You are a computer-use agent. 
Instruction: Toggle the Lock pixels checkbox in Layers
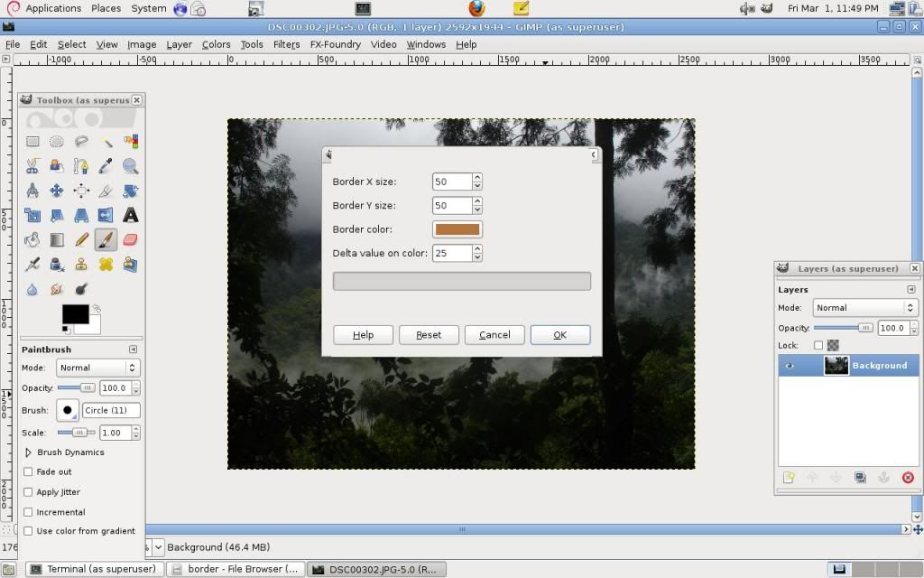(x=818, y=345)
